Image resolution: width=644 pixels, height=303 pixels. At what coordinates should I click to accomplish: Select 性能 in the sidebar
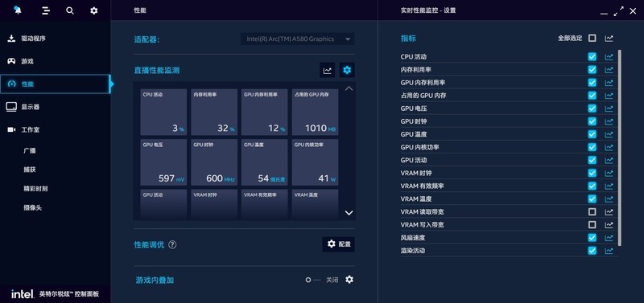55,84
